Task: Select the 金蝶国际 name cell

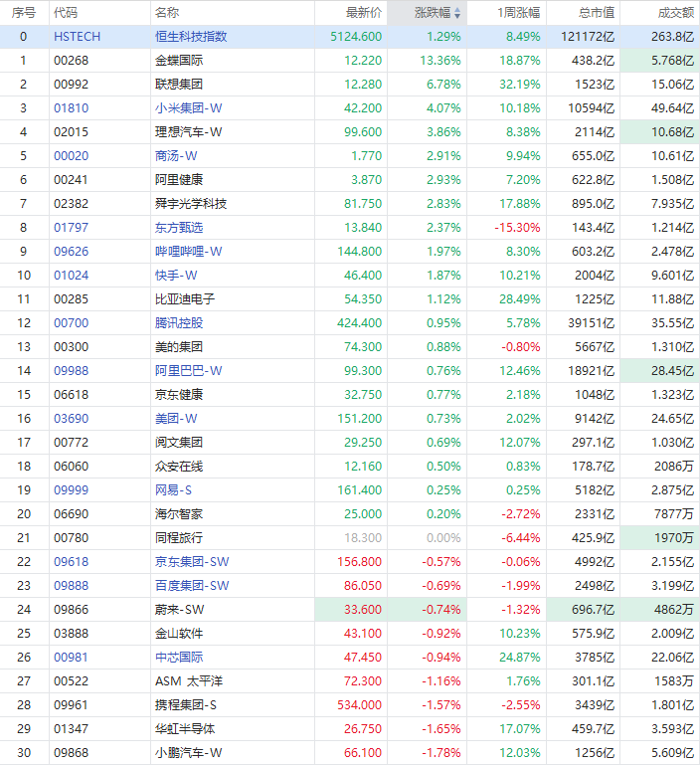Action: click(233, 61)
